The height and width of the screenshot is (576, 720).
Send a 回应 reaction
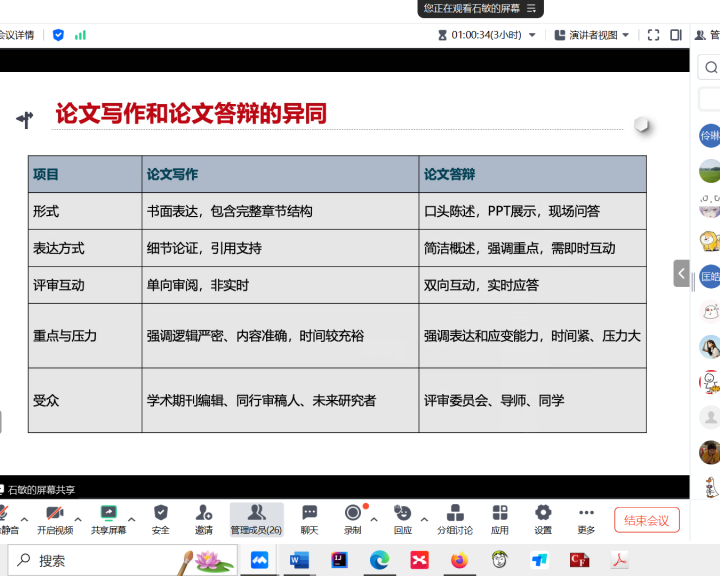[x=403, y=519]
